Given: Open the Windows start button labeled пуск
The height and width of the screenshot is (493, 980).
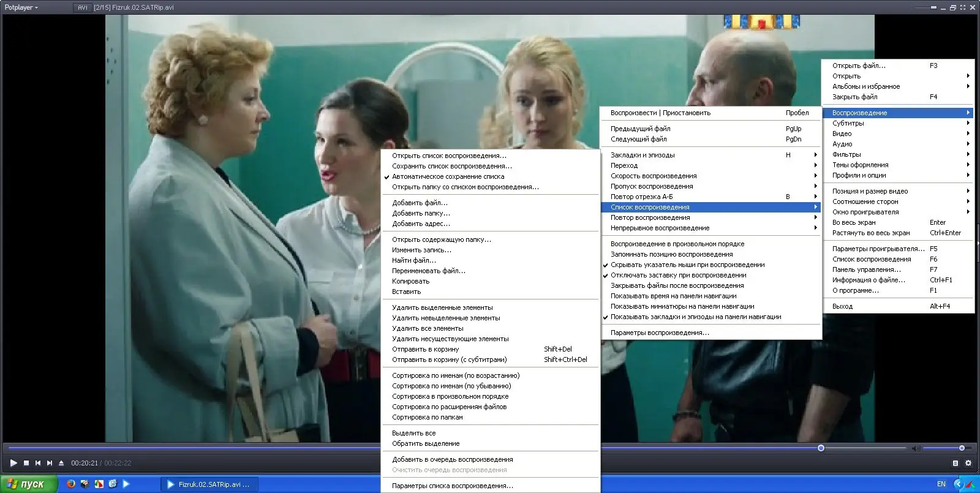Looking at the screenshot, I should (x=28, y=484).
